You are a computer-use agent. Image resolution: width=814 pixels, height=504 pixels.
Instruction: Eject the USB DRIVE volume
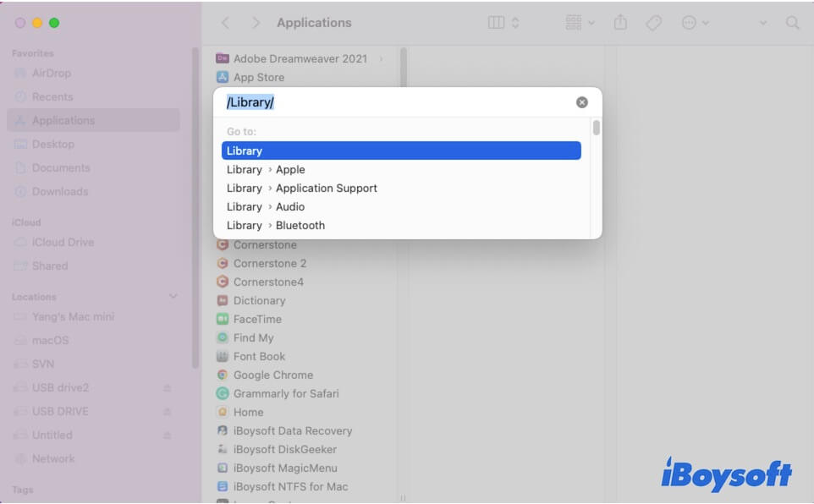tap(168, 412)
